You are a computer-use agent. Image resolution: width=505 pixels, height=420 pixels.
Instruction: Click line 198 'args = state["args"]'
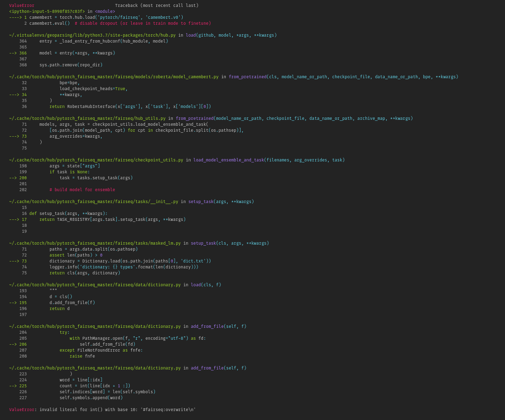coord(75,166)
